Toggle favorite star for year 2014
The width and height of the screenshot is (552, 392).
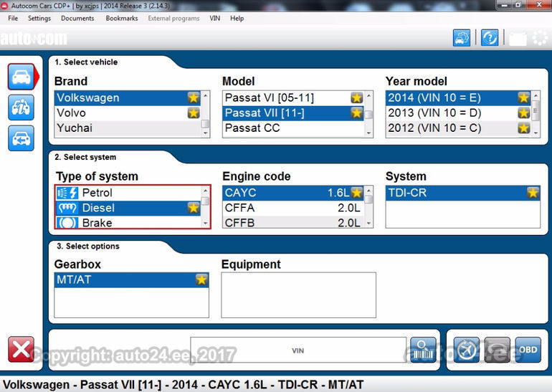click(523, 97)
